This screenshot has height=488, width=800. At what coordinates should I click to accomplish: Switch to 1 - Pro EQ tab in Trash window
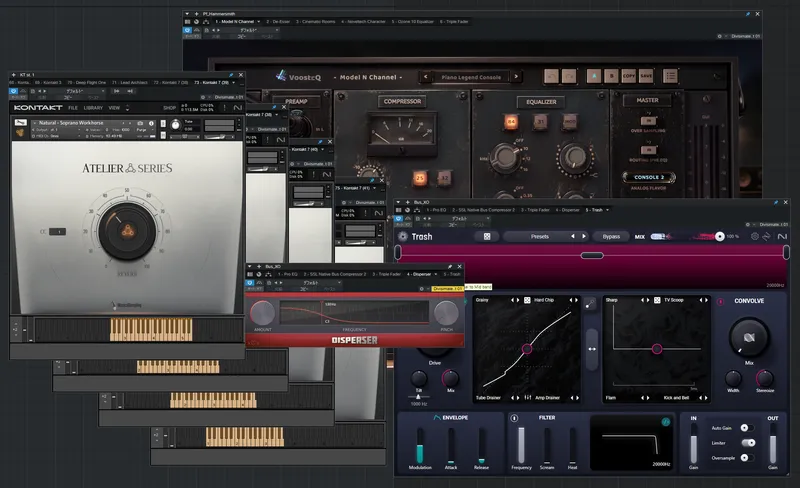[436, 210]
